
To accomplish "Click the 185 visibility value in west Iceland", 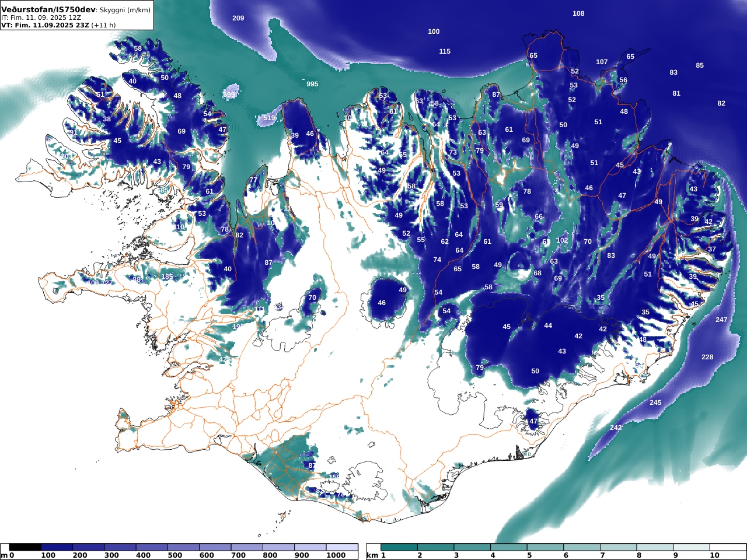I will [167, 276].
